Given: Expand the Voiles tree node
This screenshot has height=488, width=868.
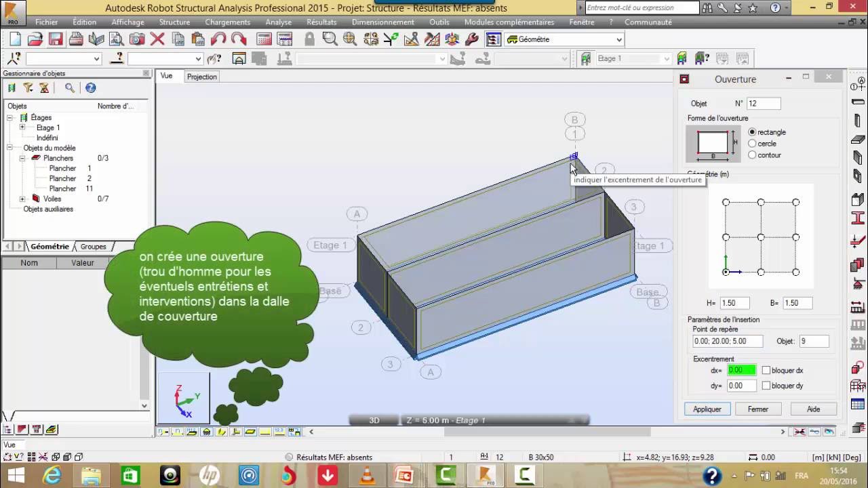Looking at the screenshot, I should [x=22, y=199].
